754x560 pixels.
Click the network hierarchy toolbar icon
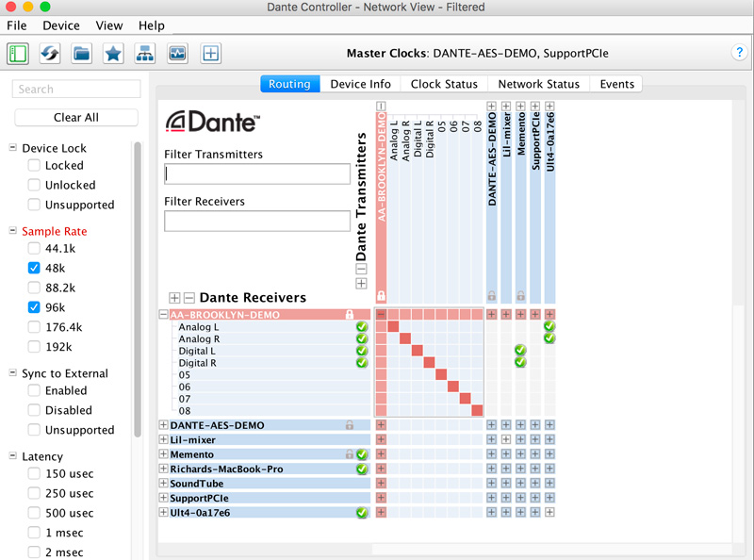pyautogui.click(x=145, y=54)
